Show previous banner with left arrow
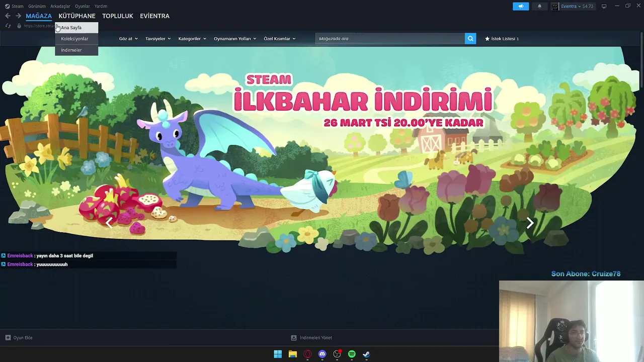Screen dimensions: 644x362 (109, 223)
